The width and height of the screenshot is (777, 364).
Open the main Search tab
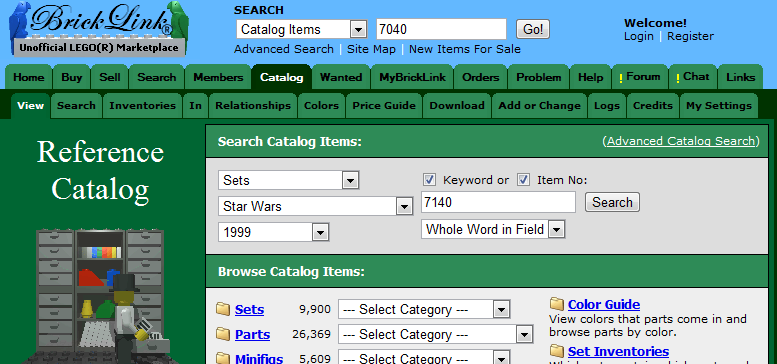(157, 77)
